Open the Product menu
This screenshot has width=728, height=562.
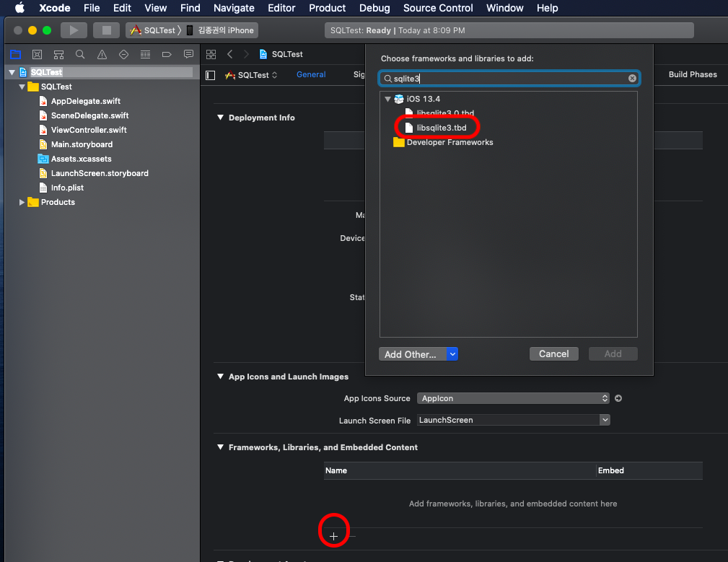pos(327,8)
